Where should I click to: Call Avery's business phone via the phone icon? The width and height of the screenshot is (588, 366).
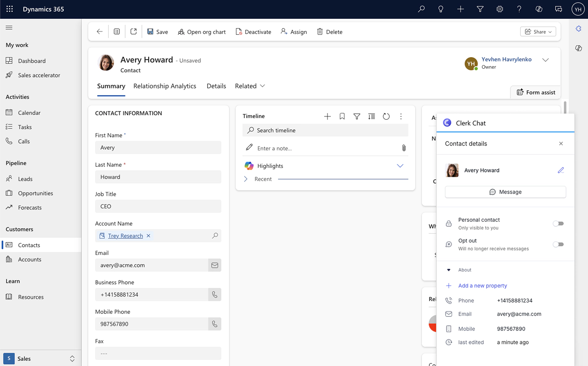(x=215, y=294)
